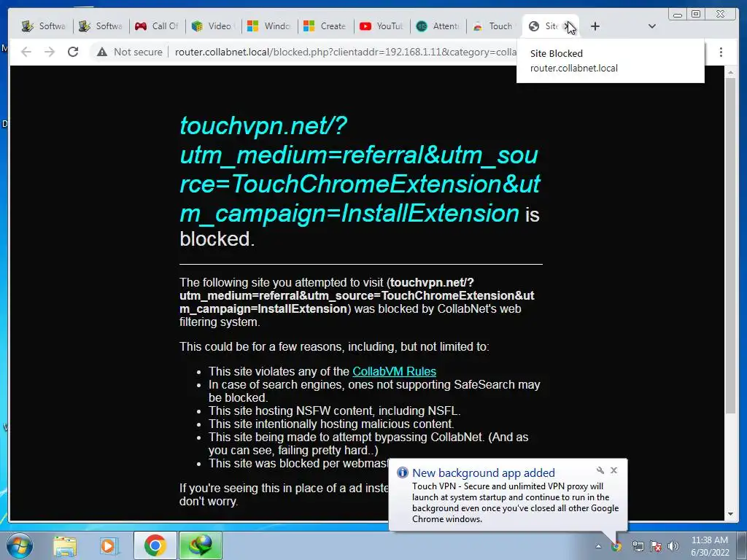
Task: Switch to the Attent tab
Action: pos(437,26)
